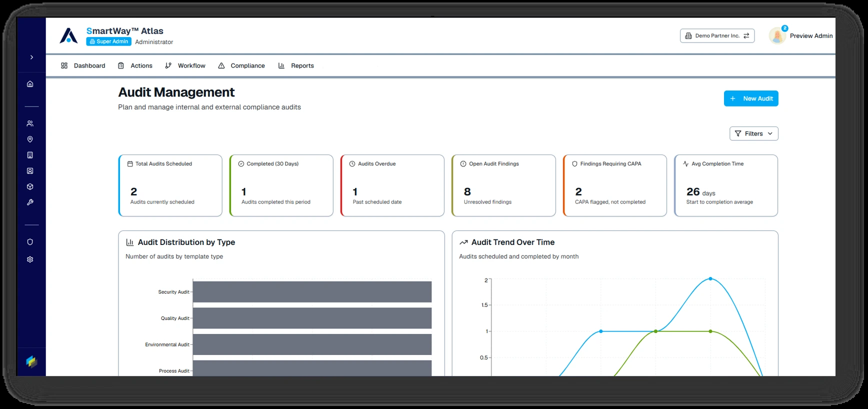Click the Quality Audit bar
The height and width of the screenshot is (409, 868).
tap(312, 318)
